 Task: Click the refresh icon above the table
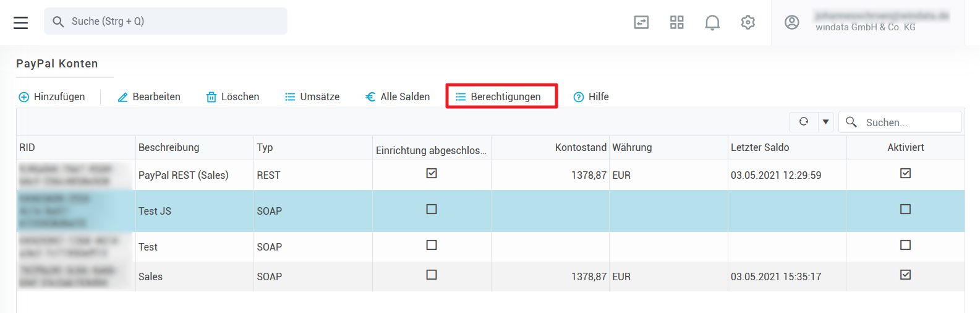(x=804, y=122)
